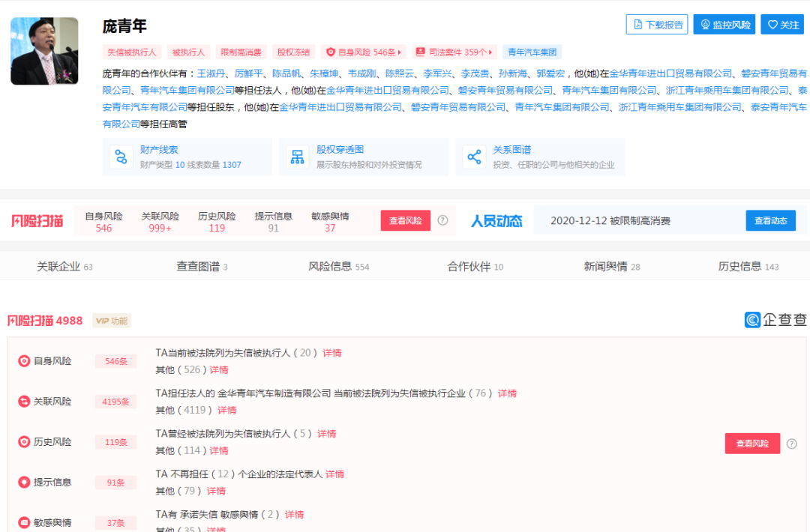Click the 关系图谱 share-node icon
The height and width of the screenshot is (532, 810).
474,157
